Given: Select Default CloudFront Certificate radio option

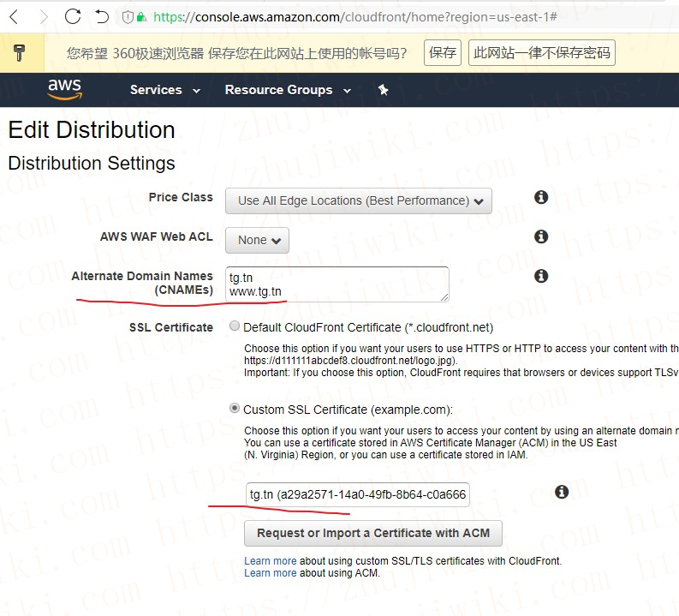Looking at the screenshot, I should 235,326.
